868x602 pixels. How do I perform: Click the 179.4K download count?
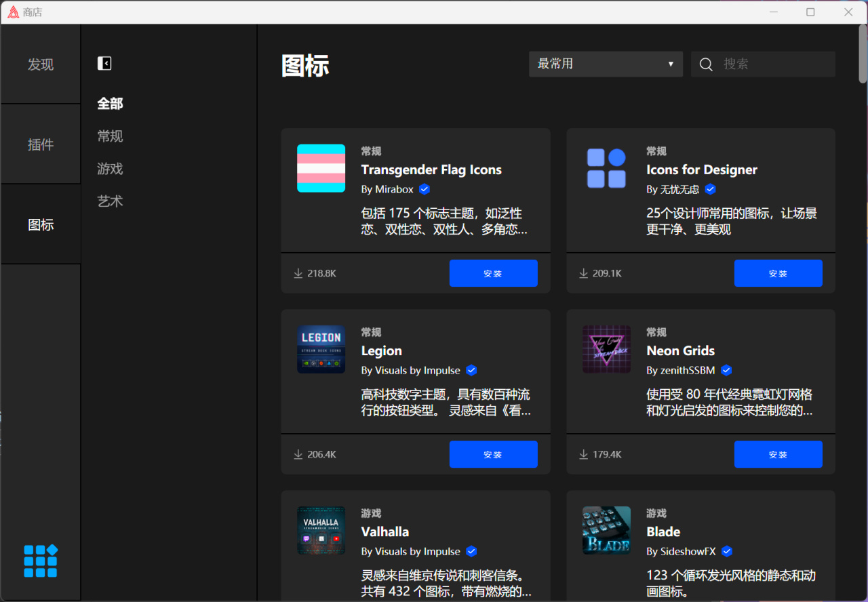point(607,454)
